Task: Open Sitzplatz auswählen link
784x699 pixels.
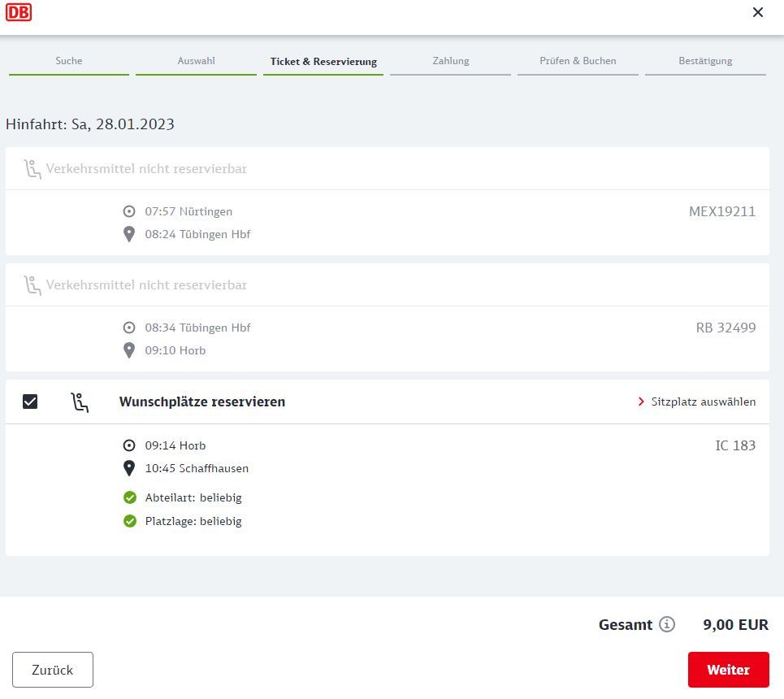Action: pyautogui.click(x=696, y=402)
